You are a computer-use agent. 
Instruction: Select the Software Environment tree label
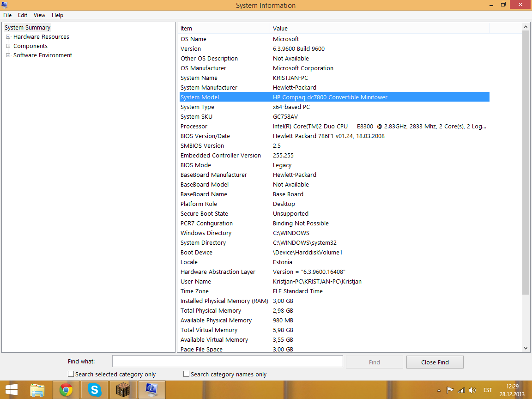pos(42,55)
